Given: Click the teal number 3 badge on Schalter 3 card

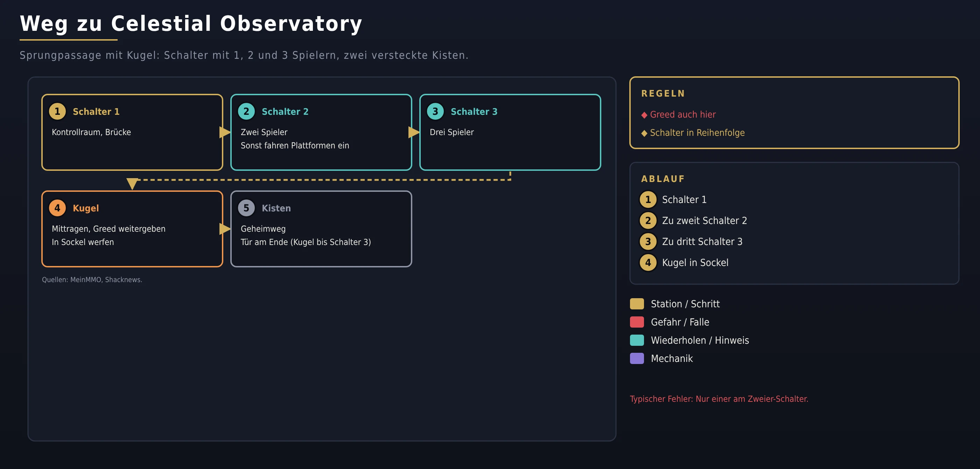Looking at the screenshot, I should coord(435,111).
